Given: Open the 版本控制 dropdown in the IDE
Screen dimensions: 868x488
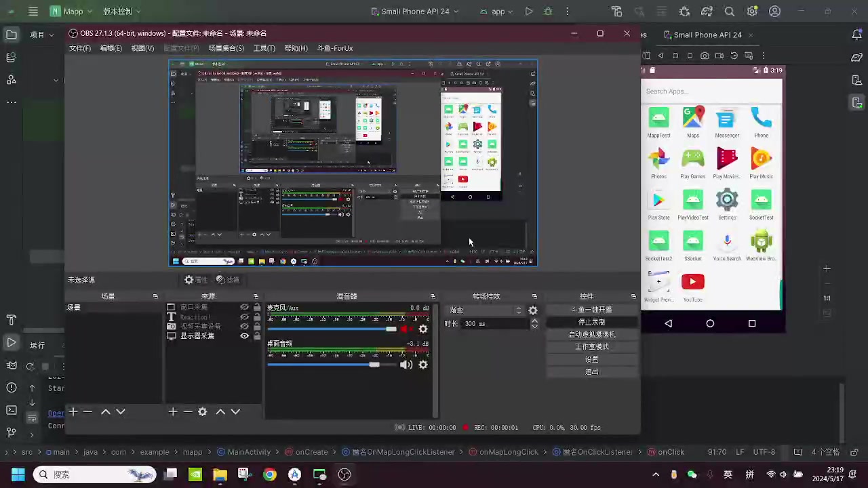Looking at the screenshot, I should pos(121,12).
